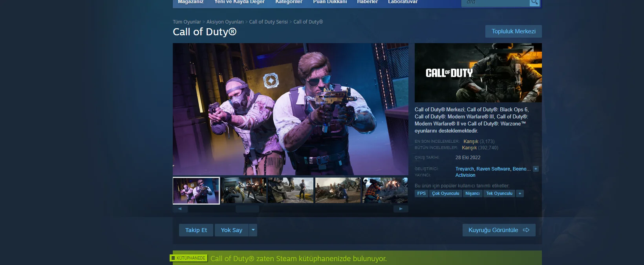Select third screenshot thumbnail
644x265 pixels.
[x=291, y=191]
